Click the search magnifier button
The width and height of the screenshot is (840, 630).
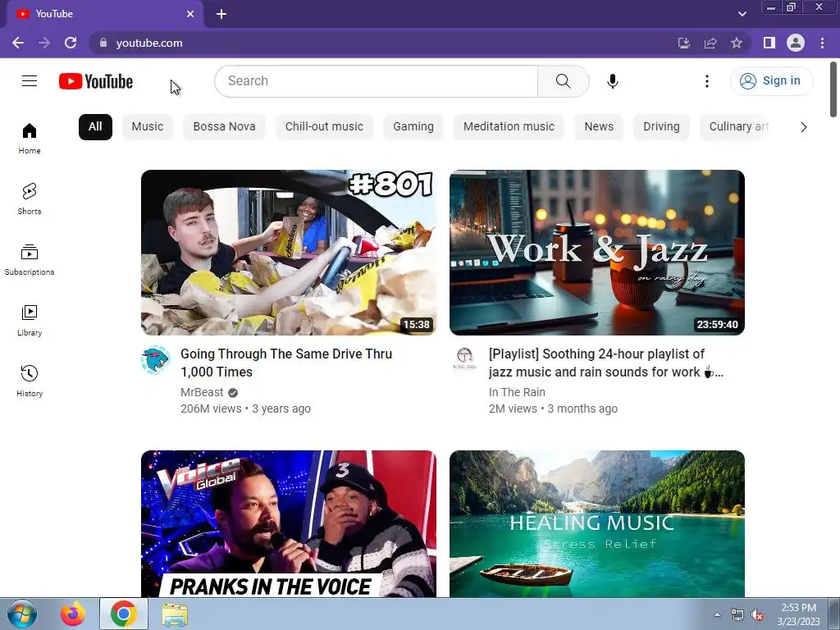563,81
